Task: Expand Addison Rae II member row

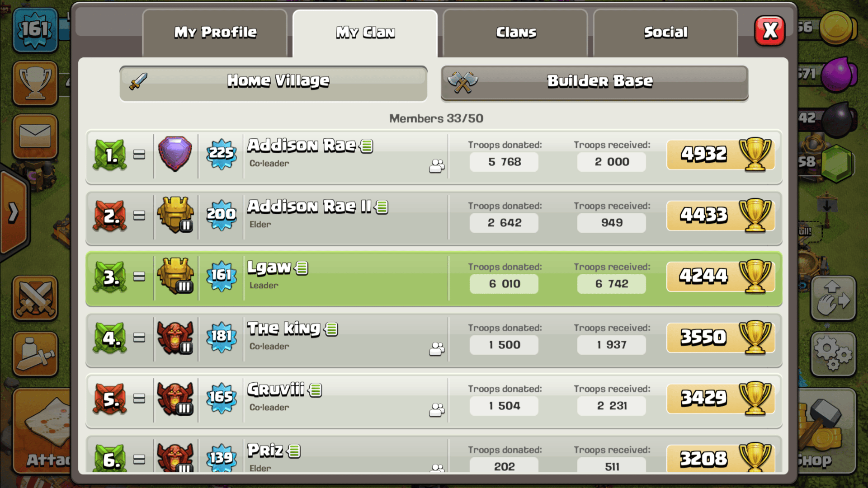Action: coord(434,218)
